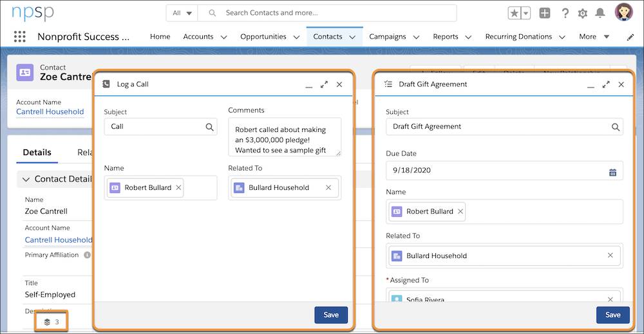644x334 pixels.
Task: Open the Global Actions plus icon
Action: (545, 13)
